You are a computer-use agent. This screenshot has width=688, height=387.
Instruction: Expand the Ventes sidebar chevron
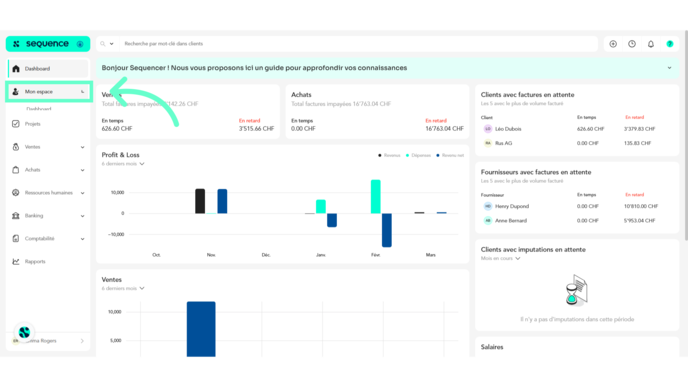point(82,147)
